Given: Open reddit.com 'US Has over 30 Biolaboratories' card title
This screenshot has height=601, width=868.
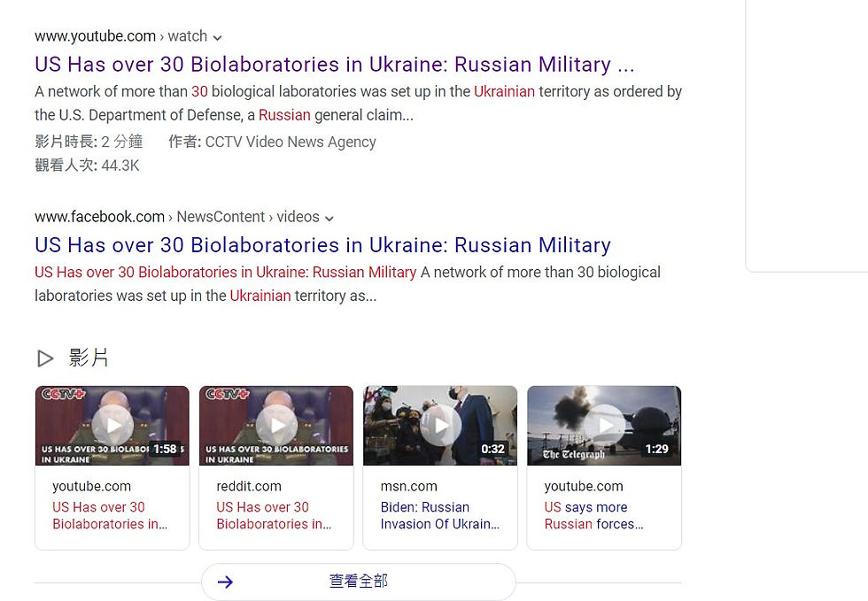Looking at the screenshot, I should [274, 516].
